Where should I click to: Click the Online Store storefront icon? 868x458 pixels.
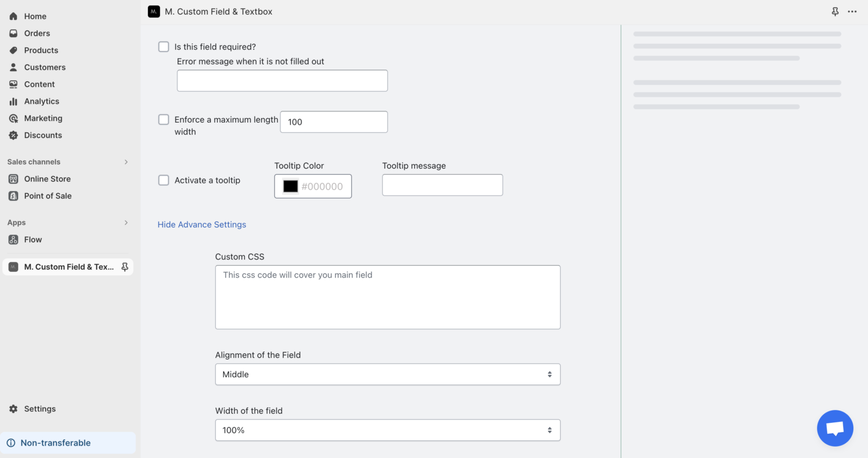point(14,179)
